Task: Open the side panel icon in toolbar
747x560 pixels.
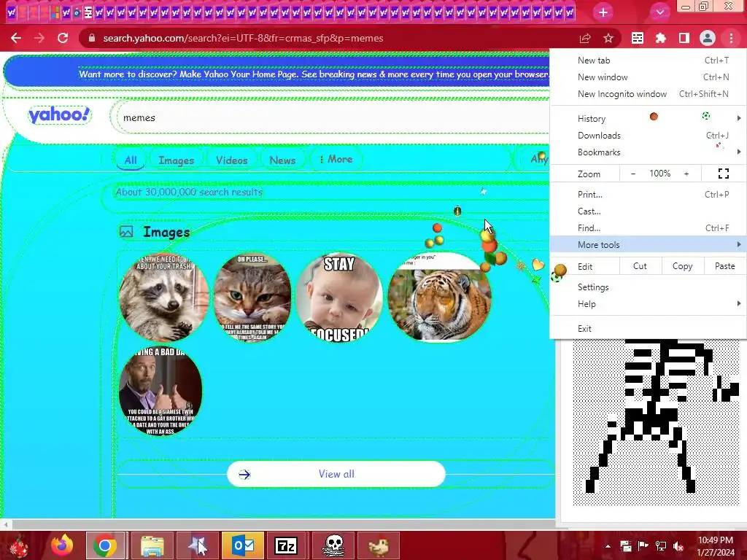Action: (x=684, y=38)
